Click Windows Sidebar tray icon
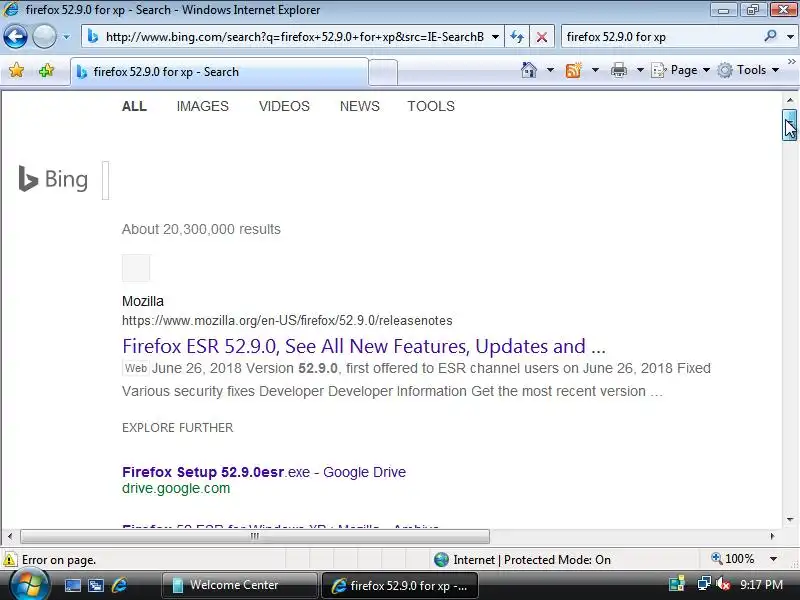This screenshot has width=800, height=600. [677, 585]
